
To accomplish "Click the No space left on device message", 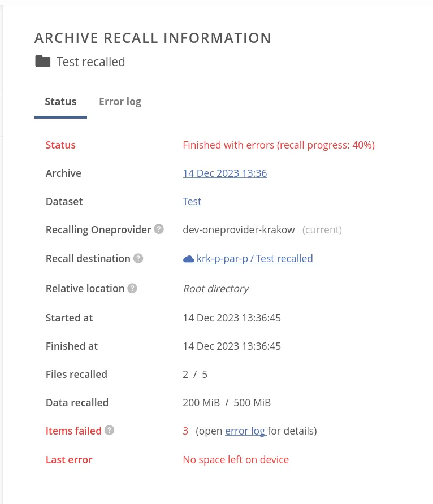I will coord(236,459).
